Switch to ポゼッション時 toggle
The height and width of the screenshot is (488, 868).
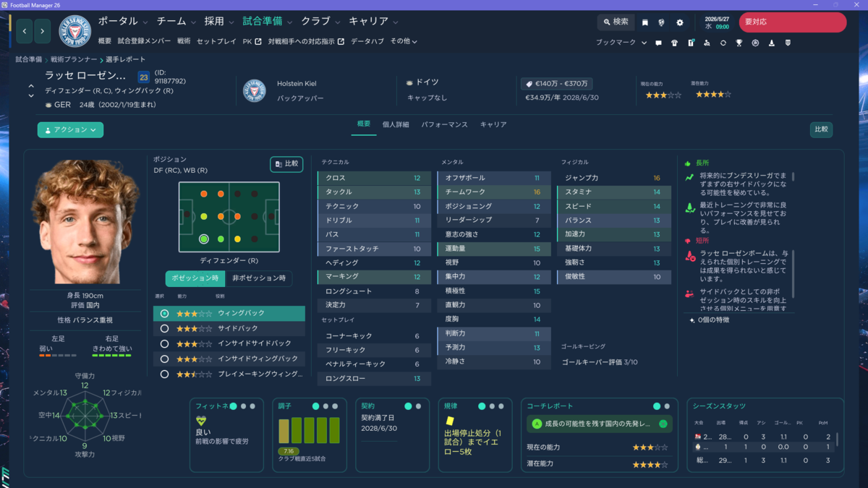tap(195, 278)
